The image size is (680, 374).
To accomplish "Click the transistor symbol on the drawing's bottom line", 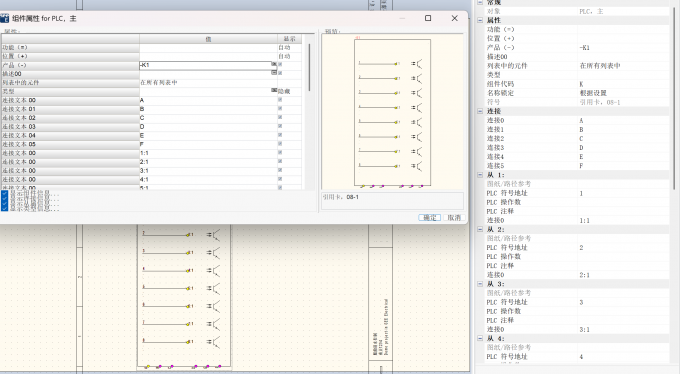I will pyautogui.click(x=213, y=342).
